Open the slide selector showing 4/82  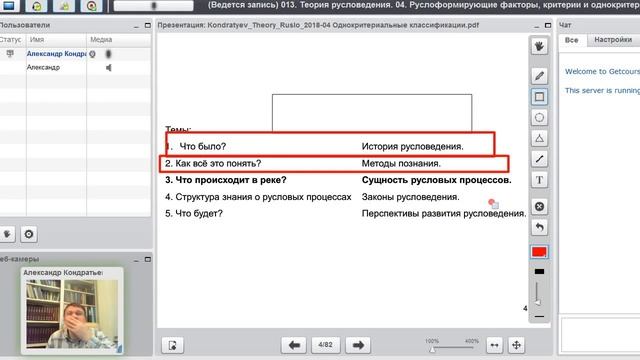(325, 345)
